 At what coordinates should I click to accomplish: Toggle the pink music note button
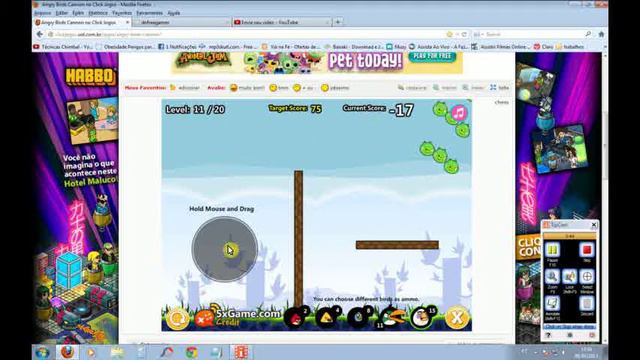[459, 113]
